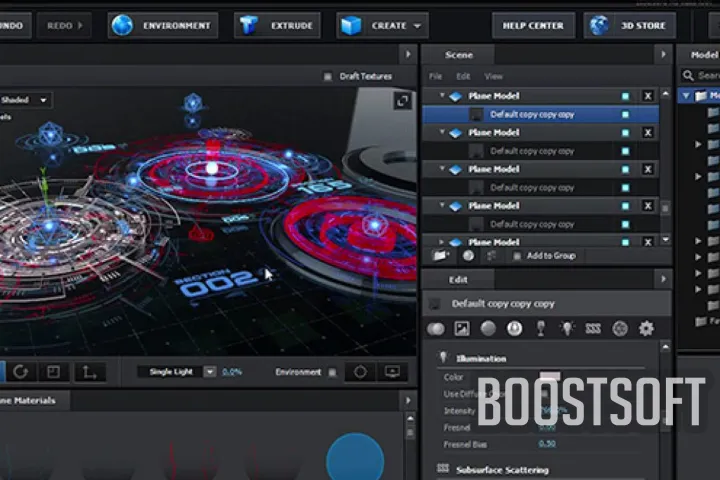Open the Scene panel options arrow

tap(663, 55)
